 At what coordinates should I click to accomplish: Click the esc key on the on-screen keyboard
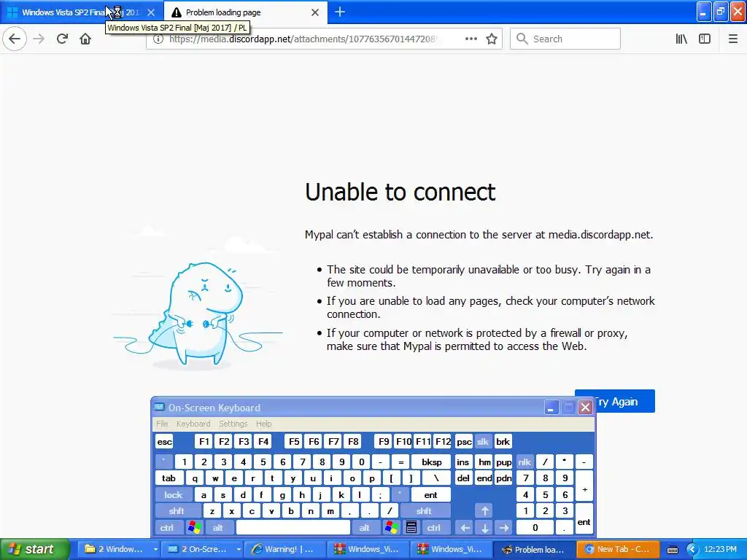[164, 442]
